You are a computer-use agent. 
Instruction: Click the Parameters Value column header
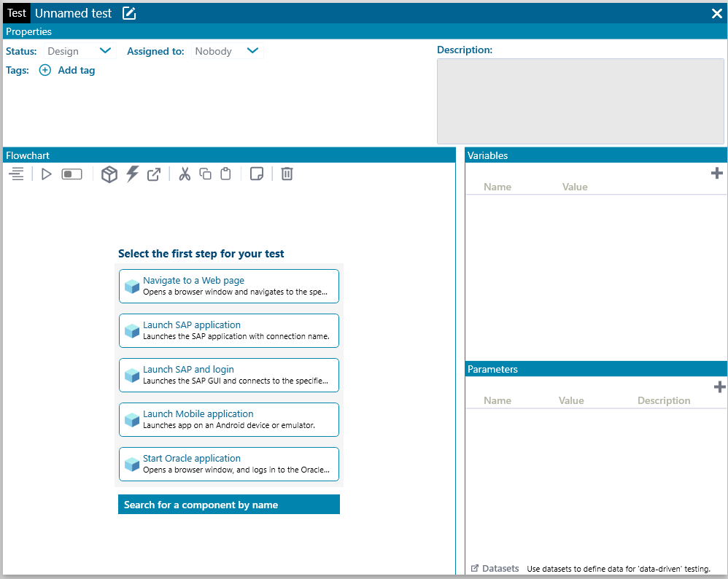pos(571,400)
